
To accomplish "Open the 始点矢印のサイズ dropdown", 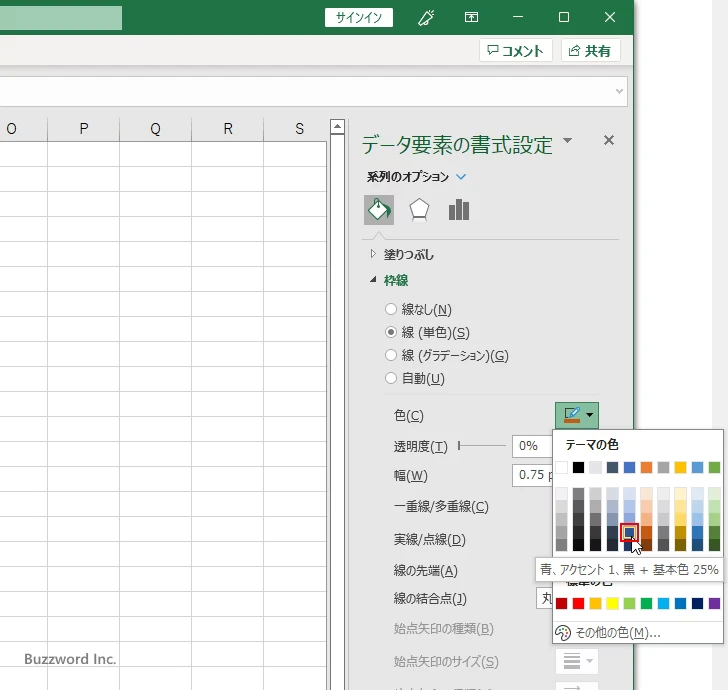I will 577,660.
